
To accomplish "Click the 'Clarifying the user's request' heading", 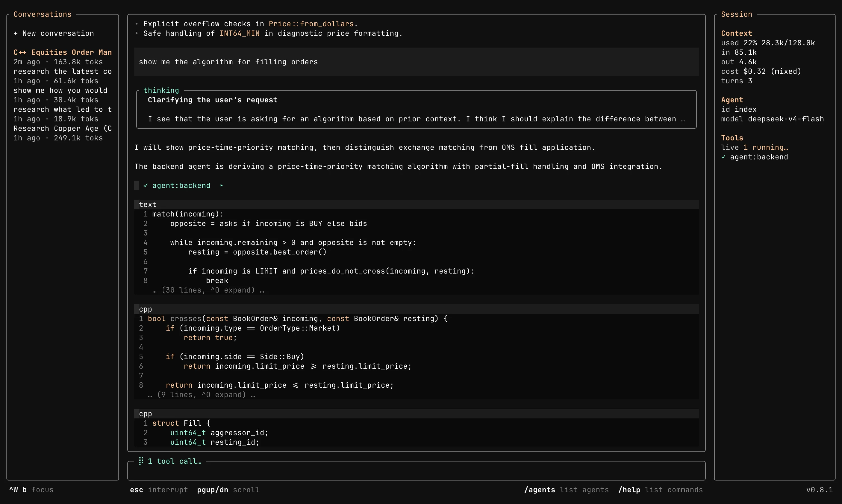I will coord(212,100).
